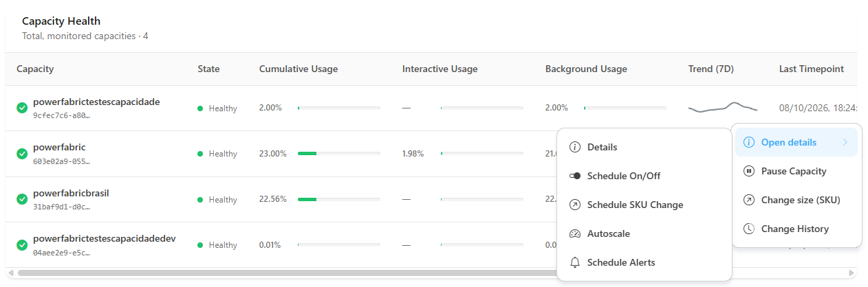The image size is (868, 287).
Task: Open Schedule Alerts menu entry
Action: tap(644, 262)
